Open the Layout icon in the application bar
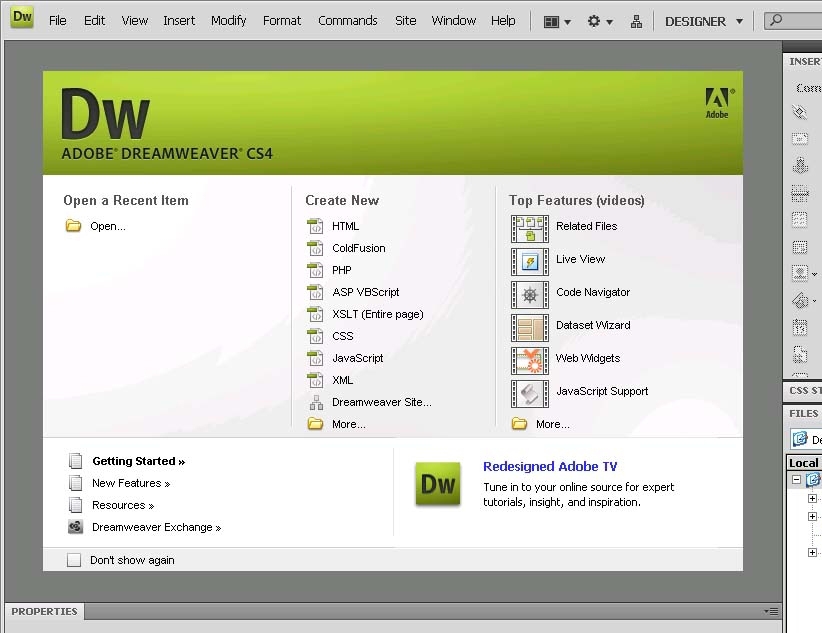Image resolution: width=822 pixels, height=633 pixels. coord(551,22)
